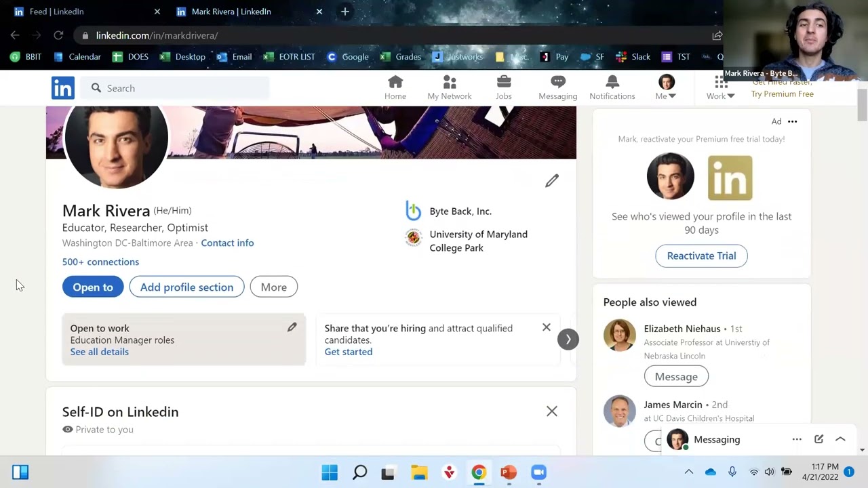Open DOES bookmark

[130, 57]
